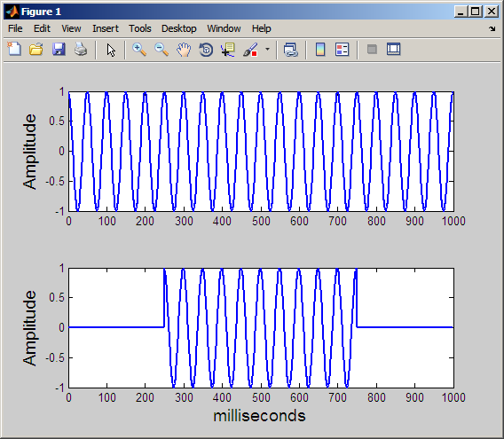This screenshot has width=504, height=439.
Task: Toggle the Brush data tool
Action: [x=250, y=50]
